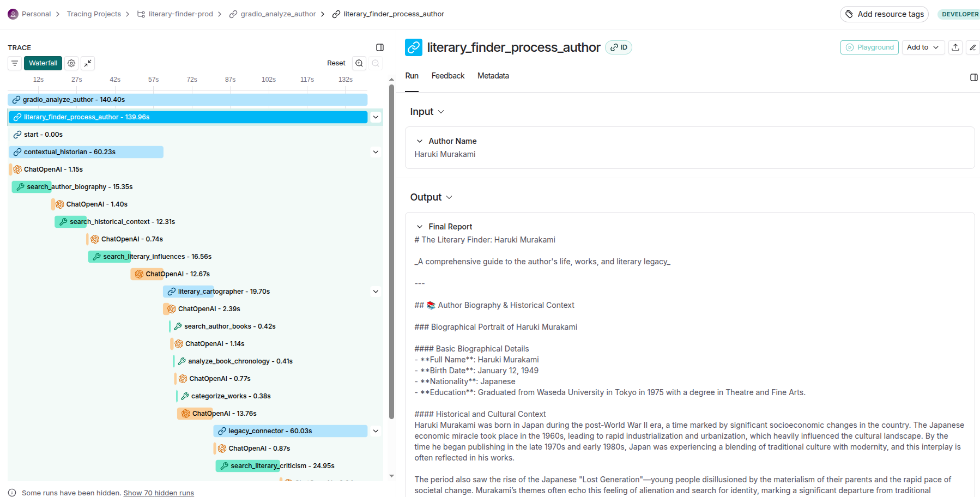Toggle the trace panel layout icon
Image resolution: width=980 pixels, height=497 pixels.
379,47
